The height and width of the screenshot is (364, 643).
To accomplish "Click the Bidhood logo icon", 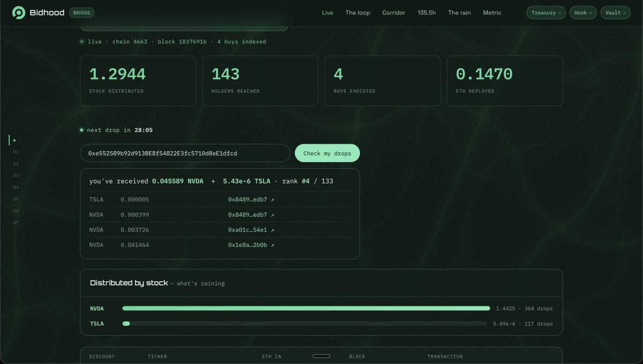I will click(x=19, y=13).
